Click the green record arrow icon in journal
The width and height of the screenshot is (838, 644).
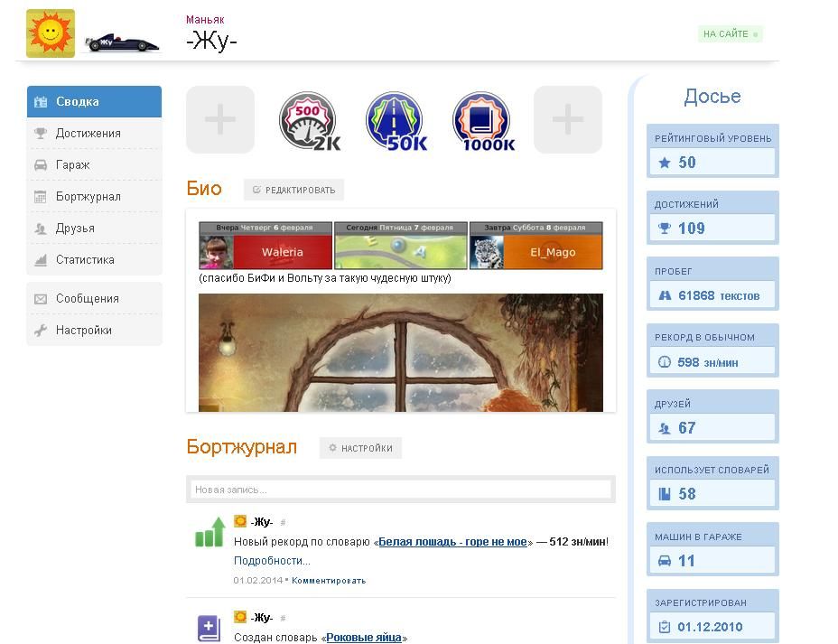[209, 532]
